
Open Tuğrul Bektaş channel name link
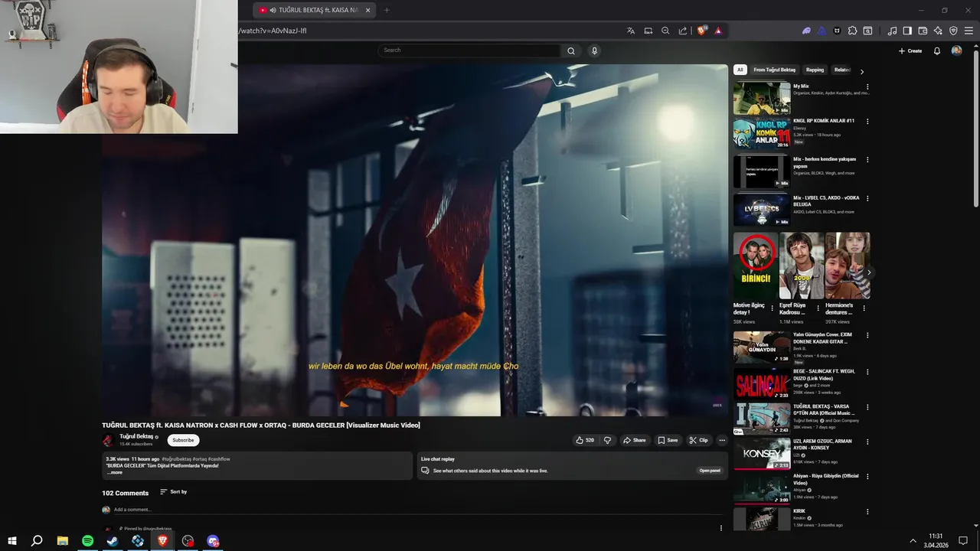click(x=136, y=436)
